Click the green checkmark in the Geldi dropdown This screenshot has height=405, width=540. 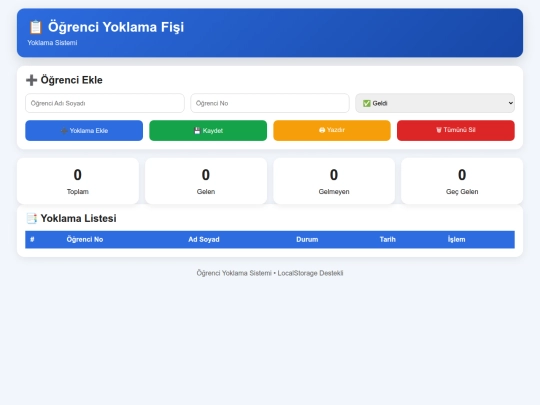point(367,103)
